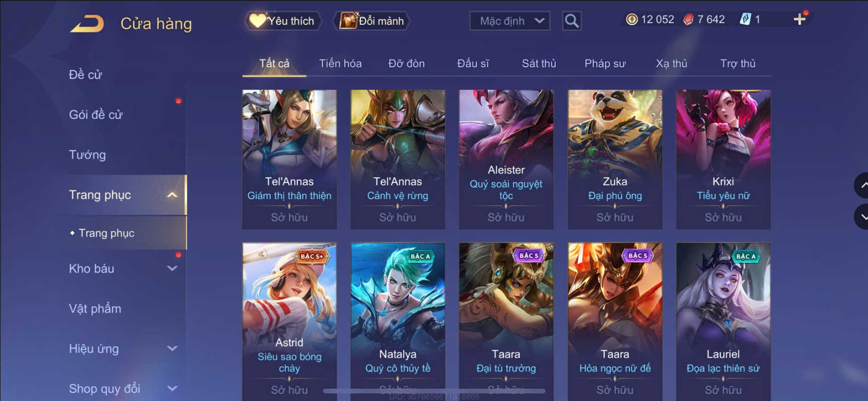Expand the Kho báu sidebar section

(x=172, y=269)
